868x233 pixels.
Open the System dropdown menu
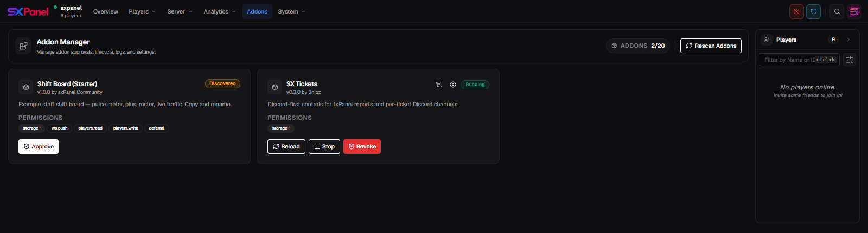coord(292,11)
